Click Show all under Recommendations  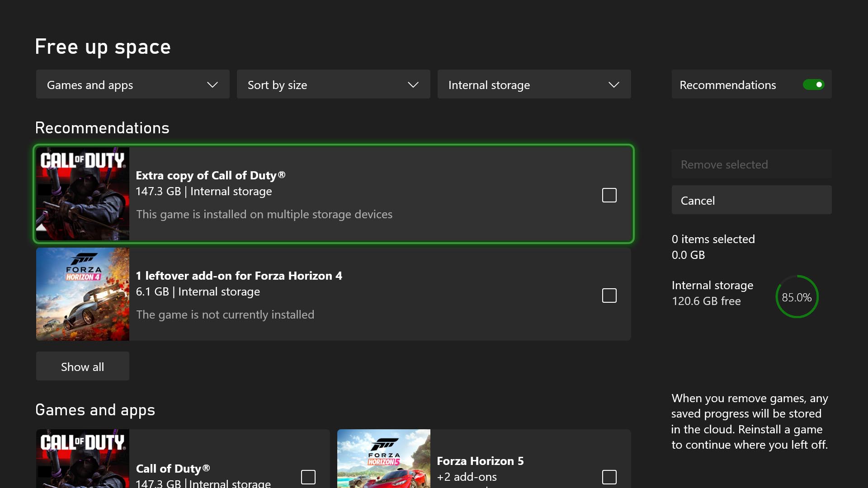[x=82, y=366]
